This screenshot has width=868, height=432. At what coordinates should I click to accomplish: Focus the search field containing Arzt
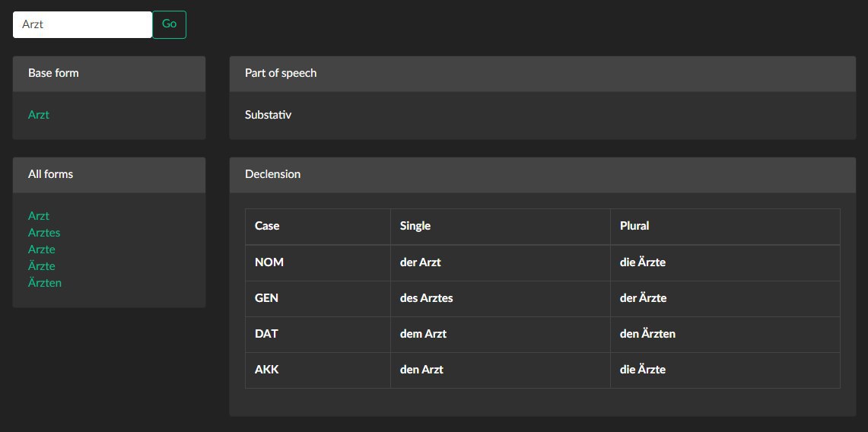[82, 24]
